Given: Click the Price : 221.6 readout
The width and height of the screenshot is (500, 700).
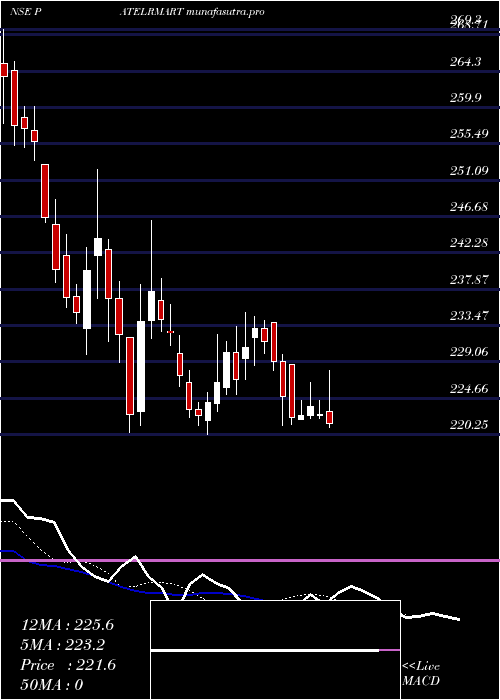Looking at the screenshot, I should tap(68, 665).
